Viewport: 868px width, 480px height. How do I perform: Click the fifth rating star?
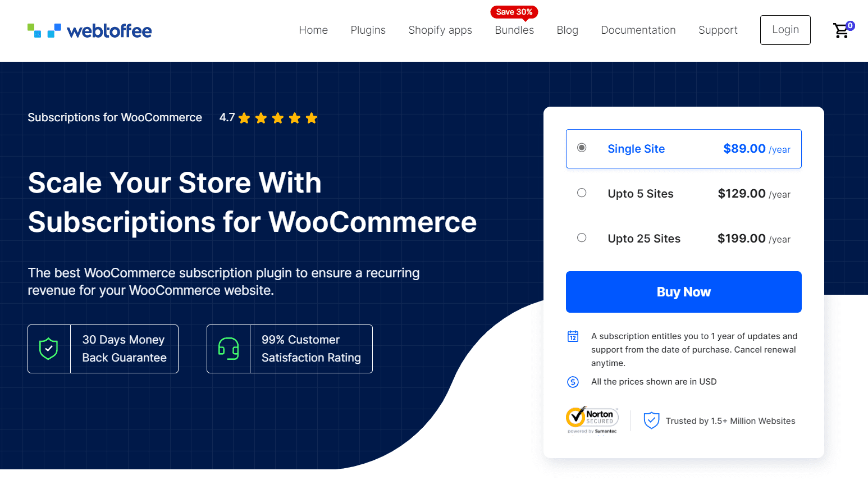coord(312,118)
